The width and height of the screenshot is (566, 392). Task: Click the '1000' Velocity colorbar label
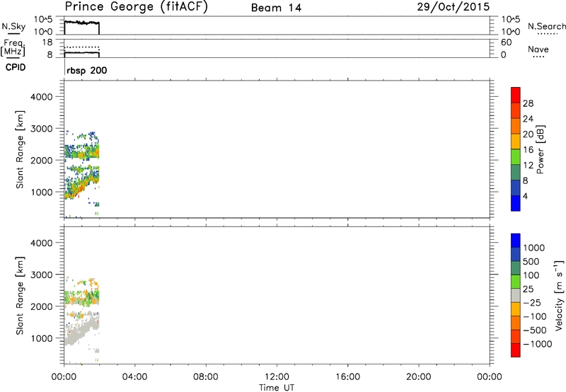click(x=534, y=248)
